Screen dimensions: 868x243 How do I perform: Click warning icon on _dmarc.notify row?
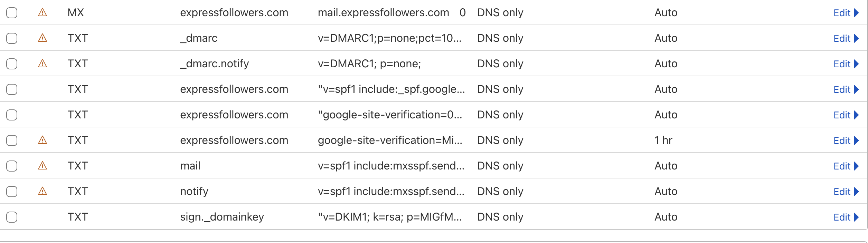(x=43, y=64)
